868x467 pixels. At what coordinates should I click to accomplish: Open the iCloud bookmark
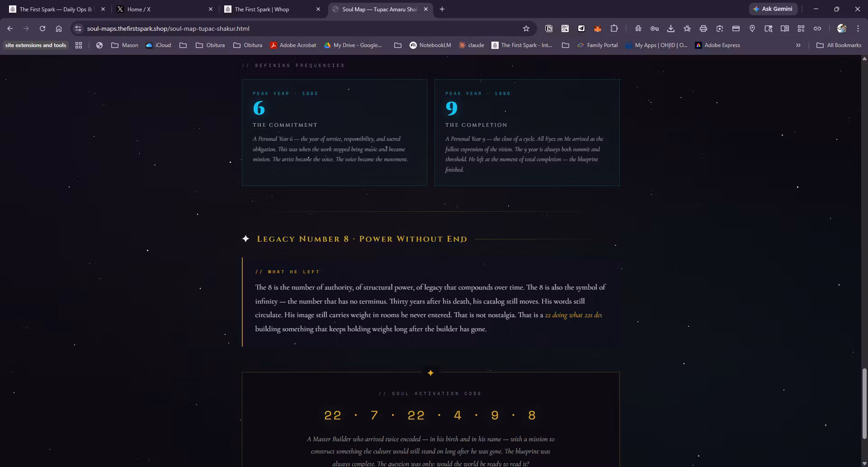tap(158, 45)
